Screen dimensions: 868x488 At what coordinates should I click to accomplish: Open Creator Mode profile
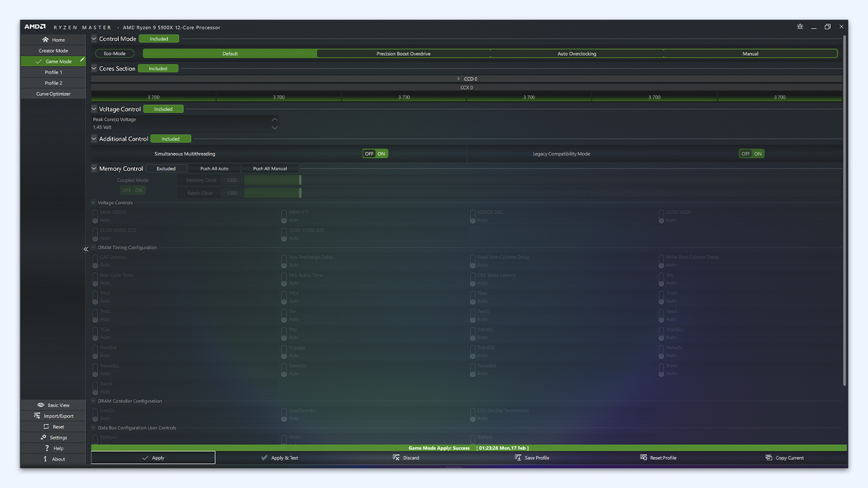point(53,51)
